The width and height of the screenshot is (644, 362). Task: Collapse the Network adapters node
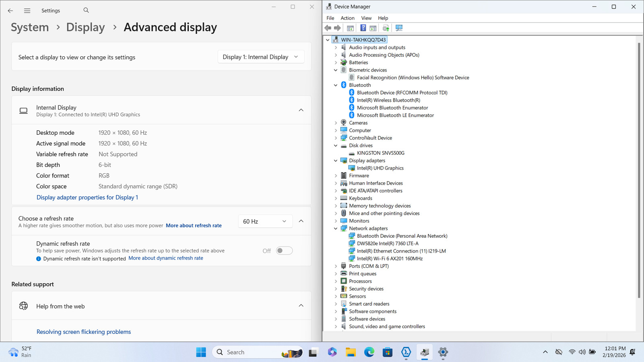point(336,228)
